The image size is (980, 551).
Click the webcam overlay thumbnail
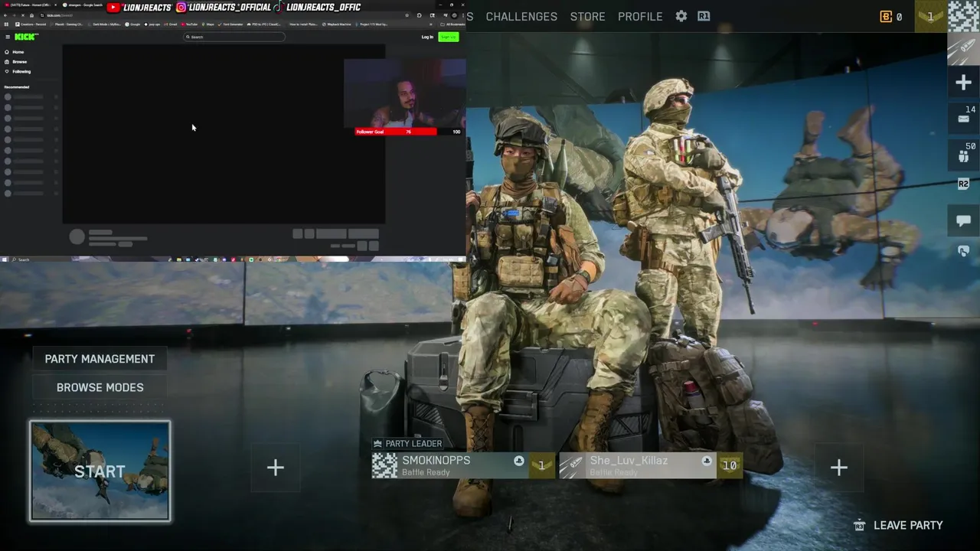pyautogui.click(x=404, y=93)
